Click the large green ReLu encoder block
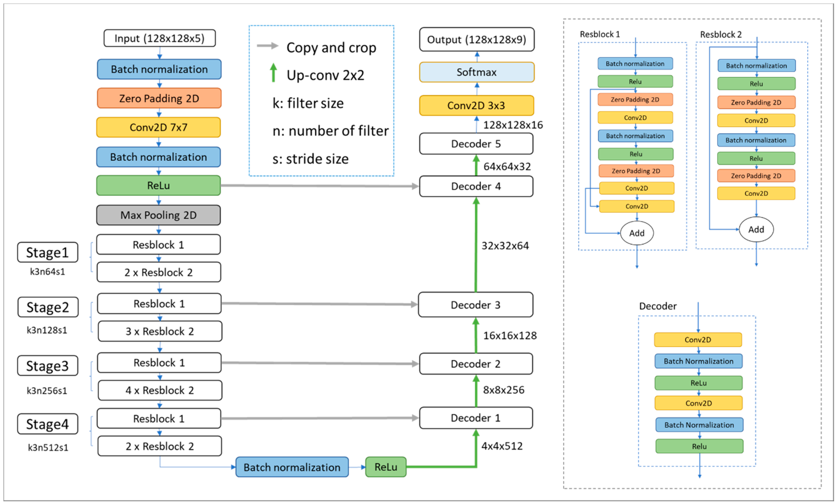The height and width of the screenshot is (504, 837). 158,185
